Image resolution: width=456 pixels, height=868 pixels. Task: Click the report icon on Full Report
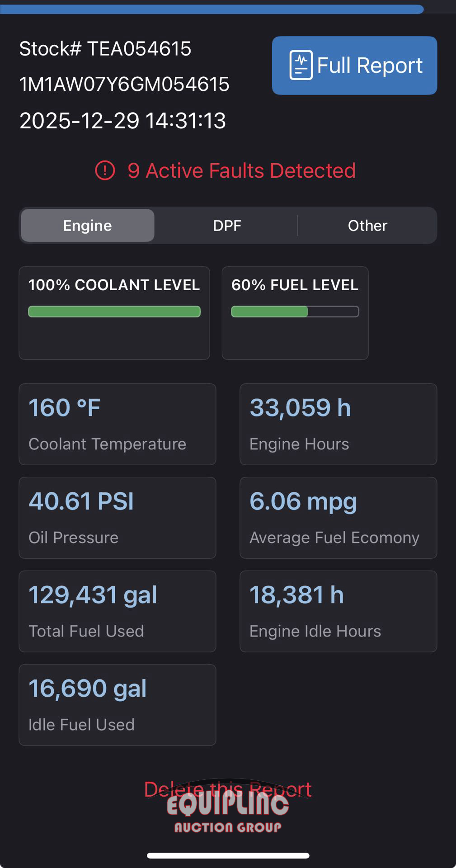click(301, 66)
